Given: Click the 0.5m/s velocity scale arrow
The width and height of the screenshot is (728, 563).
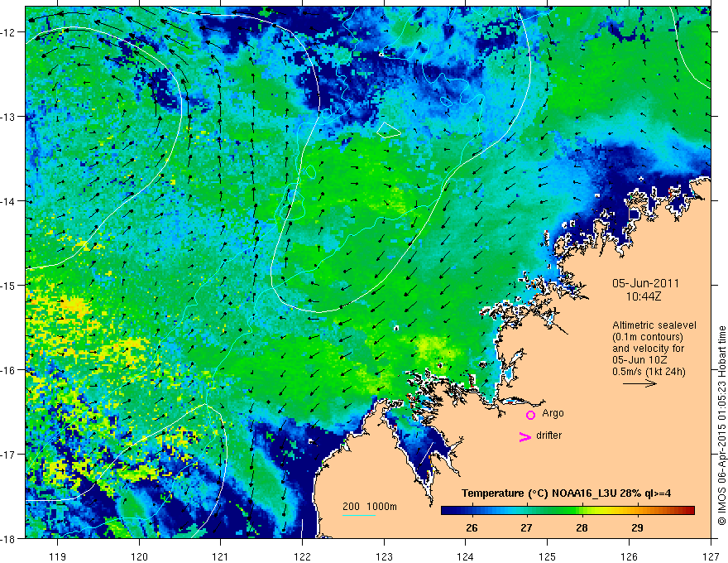Looking at the screenshot, I should tap(639, 383).
